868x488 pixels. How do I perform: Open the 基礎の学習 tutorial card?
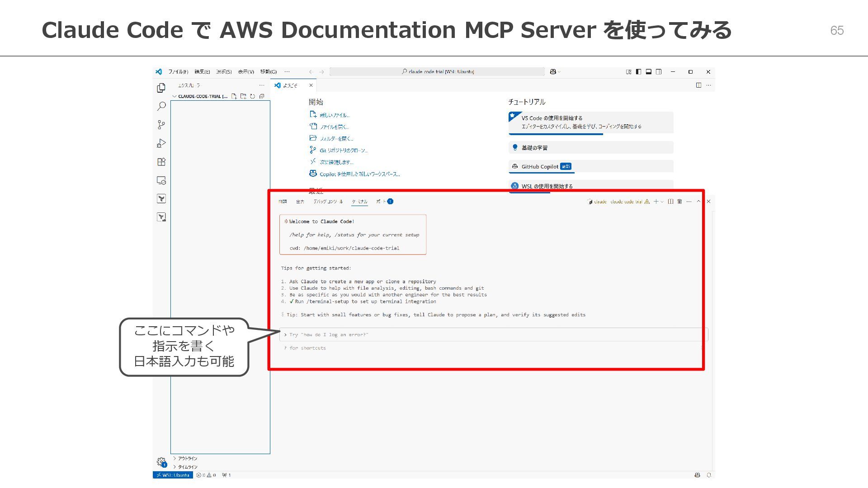[x=591, y=148]
